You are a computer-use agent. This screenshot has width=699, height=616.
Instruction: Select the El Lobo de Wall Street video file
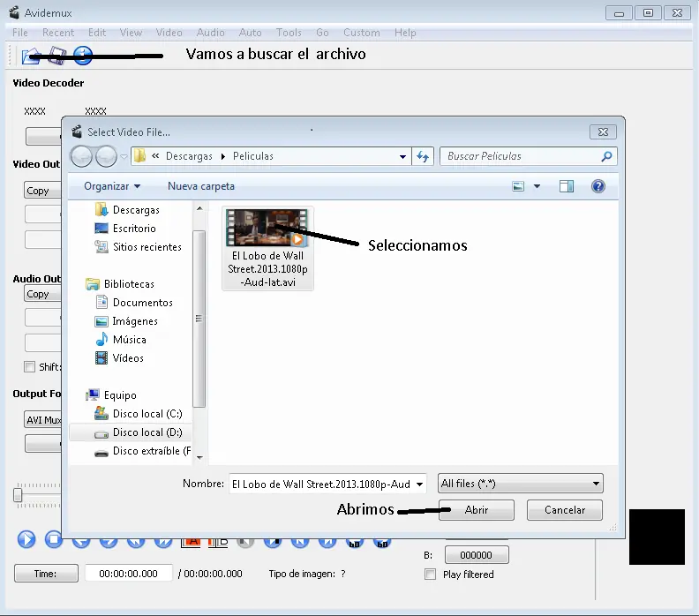pyautogui.click(x=267, y=248)
